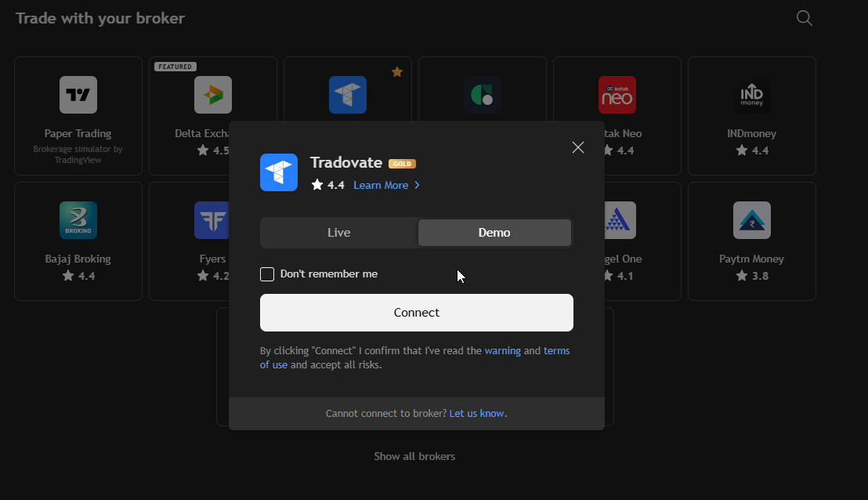The height and width of the screenshot is (500, 868).
Task: Close the Tradovate connection dialog
Action: point(578,147)
